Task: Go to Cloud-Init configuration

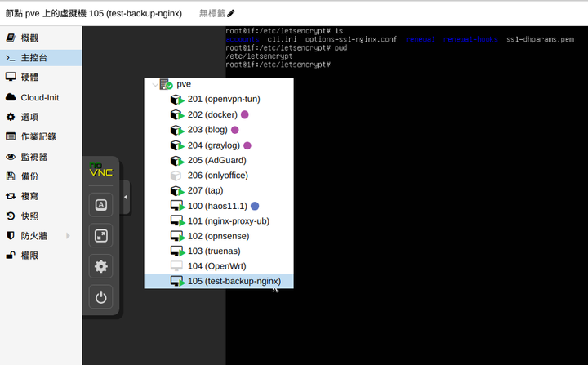Action: coord(41,97)
